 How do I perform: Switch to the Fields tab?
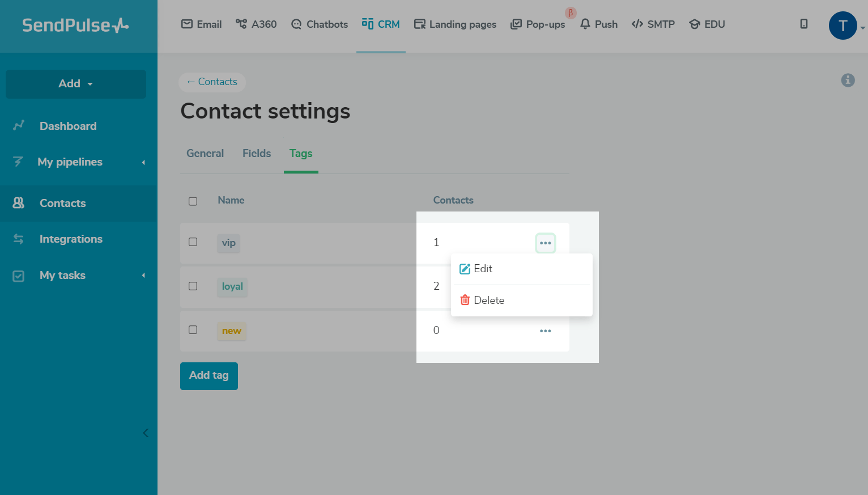257,154
